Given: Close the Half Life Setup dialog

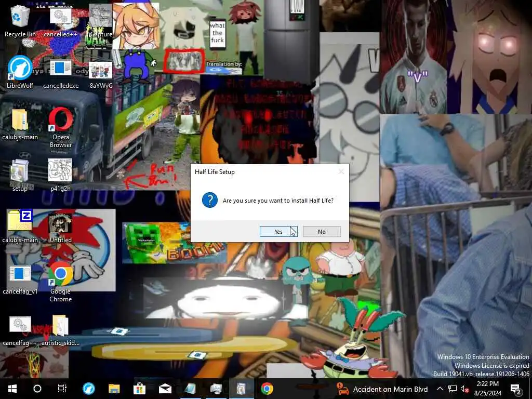Looking at the screenshot, I should tap(341, 171).
